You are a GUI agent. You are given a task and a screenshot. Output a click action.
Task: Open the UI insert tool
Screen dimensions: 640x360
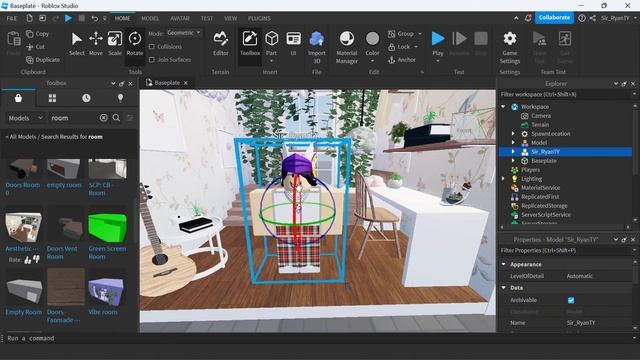(x=293, y=43)
